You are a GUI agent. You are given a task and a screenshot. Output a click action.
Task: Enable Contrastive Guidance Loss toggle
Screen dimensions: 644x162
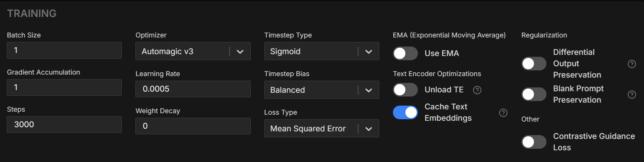534,142
